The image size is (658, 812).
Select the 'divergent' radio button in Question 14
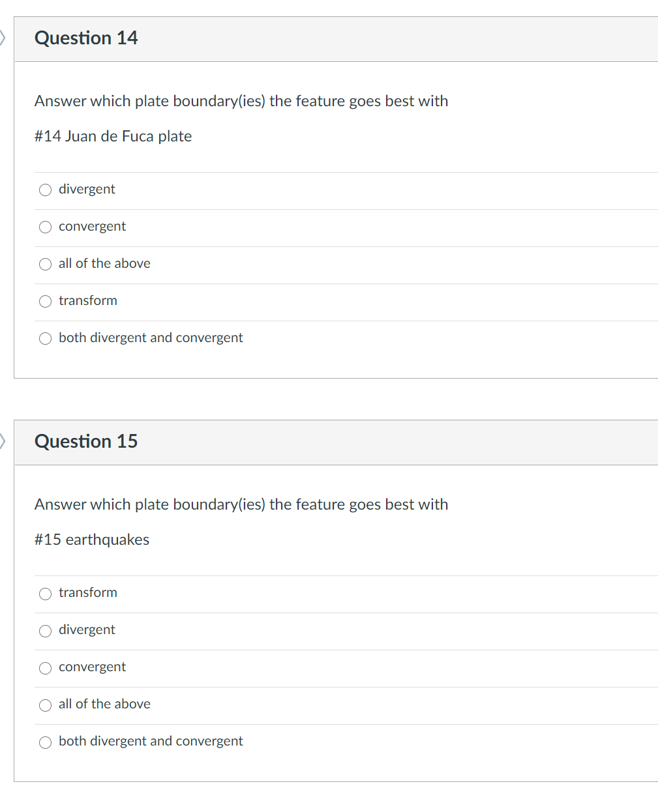pyautogui.click(x=45, y=190)
